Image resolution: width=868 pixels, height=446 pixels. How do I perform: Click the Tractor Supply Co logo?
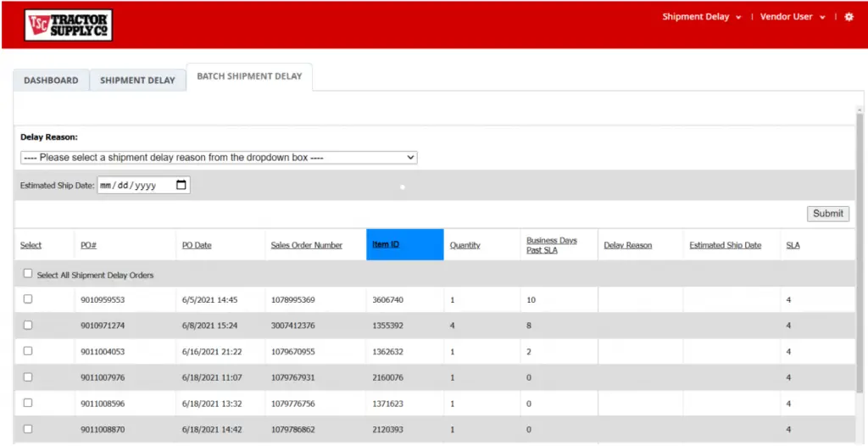click(x=69, y=25)
